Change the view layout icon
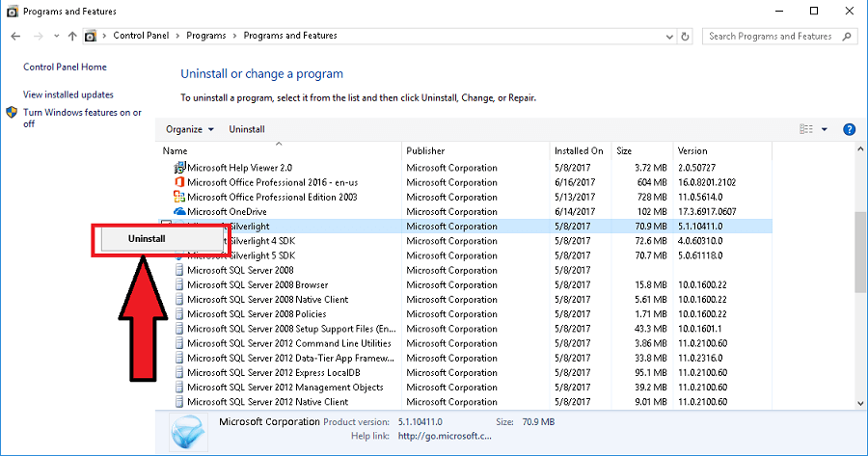868x456 pixels. (806, 129)
